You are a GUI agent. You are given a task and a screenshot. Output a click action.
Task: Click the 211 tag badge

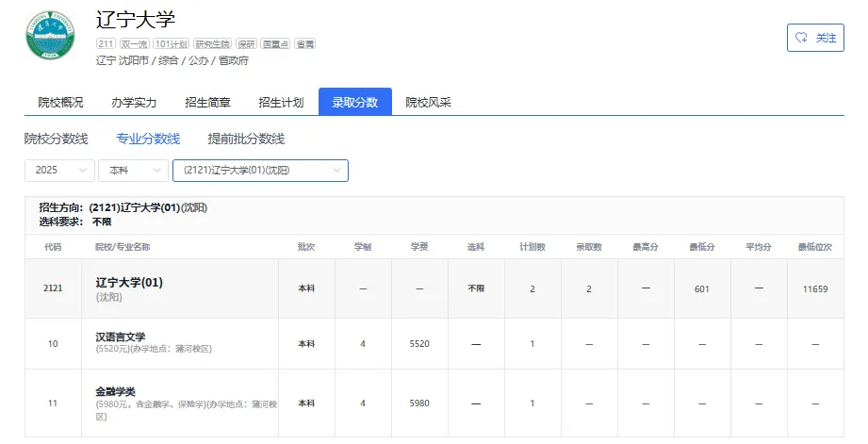pos(106,43)
